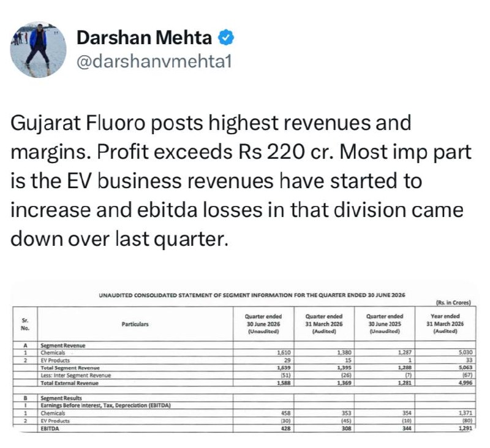Click the 'Quarter ended 30 June 2025' header
Image resolution: width=490 pixels, height=448 pixels.
(x=385, y=324)
